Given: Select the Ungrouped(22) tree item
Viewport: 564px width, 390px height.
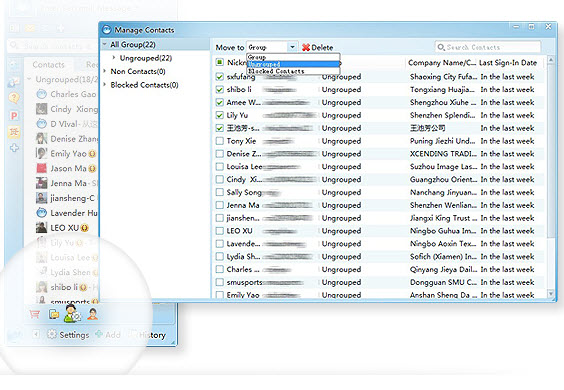Looking at the screenshot, I should (146, 58).
